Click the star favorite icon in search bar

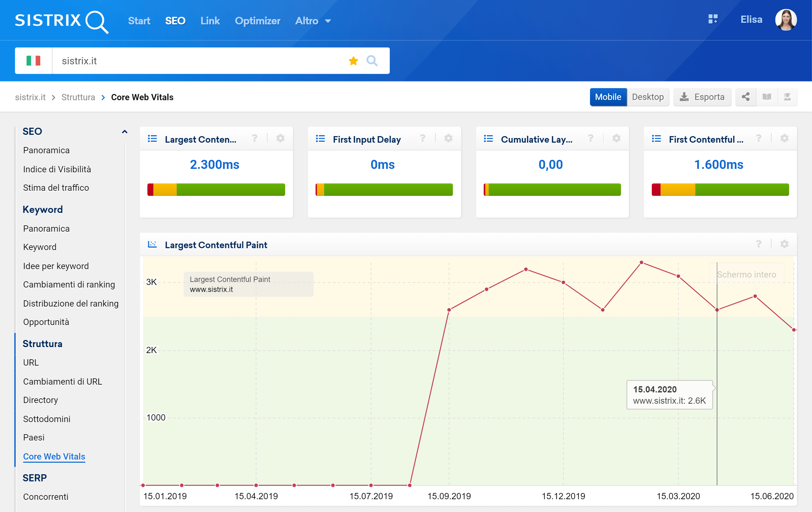point(353,61)
